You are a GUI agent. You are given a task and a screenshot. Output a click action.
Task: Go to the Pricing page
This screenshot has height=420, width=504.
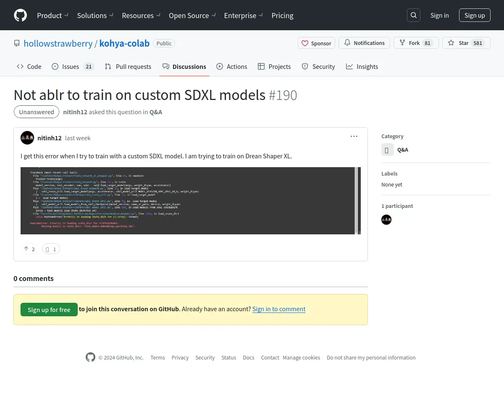(x=282, y=15)
